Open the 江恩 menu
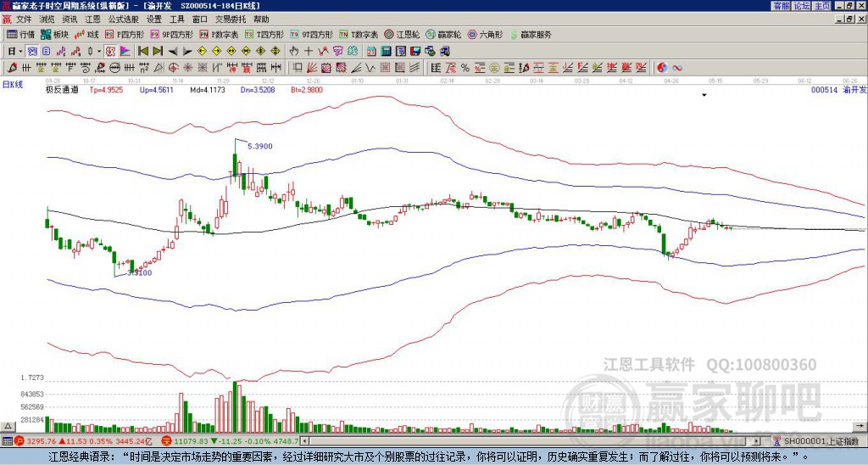Screen dimensions: 868x465 (93, 20)
